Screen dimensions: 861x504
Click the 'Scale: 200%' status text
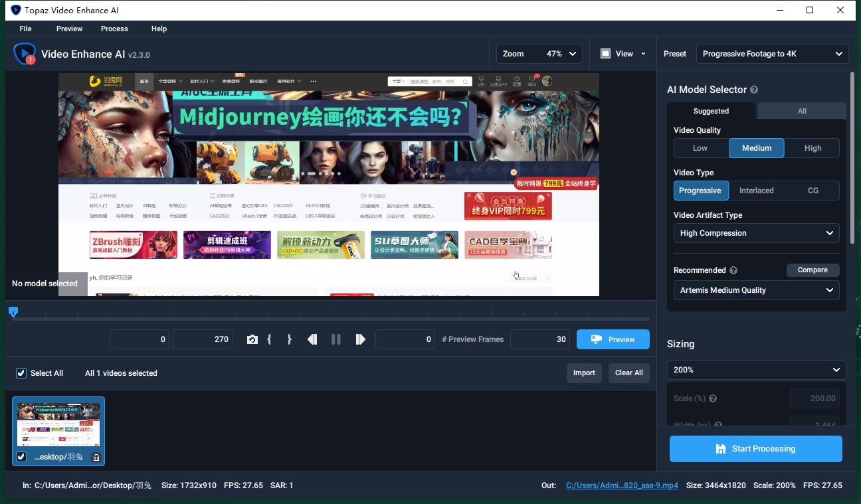point(774,485)
